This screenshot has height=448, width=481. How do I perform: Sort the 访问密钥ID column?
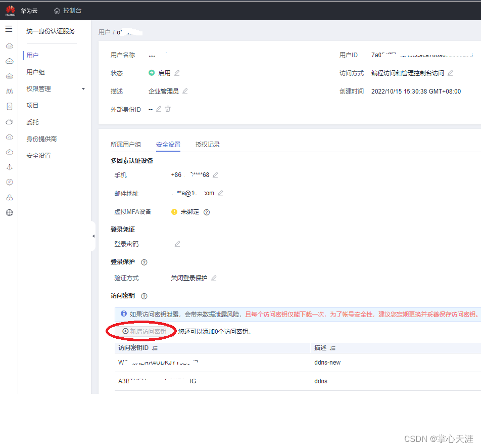(x=155, y=347)
